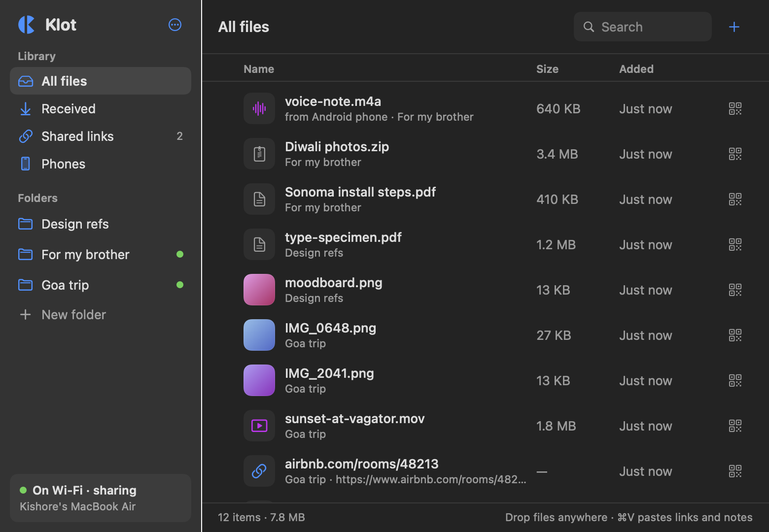The image size is (769, 532).
Task: Show QR code for sunset-at-vagator.mov
Action: (735, 426)
